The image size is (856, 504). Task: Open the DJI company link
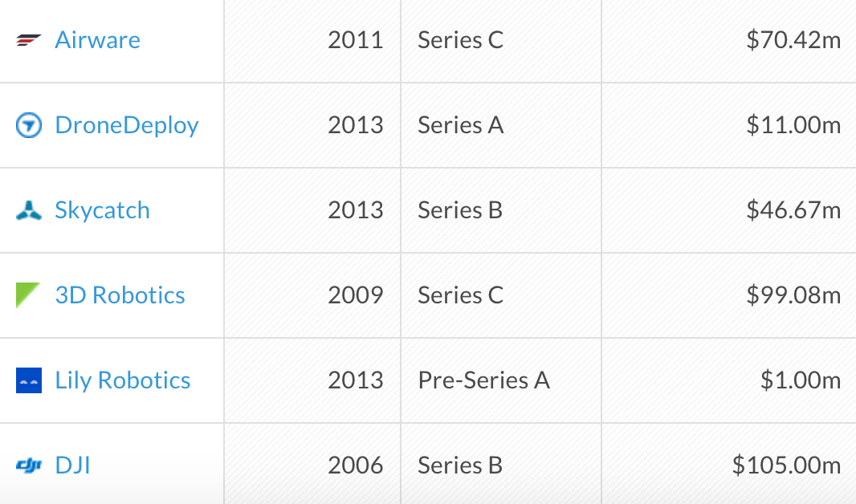tap(72, 465)
